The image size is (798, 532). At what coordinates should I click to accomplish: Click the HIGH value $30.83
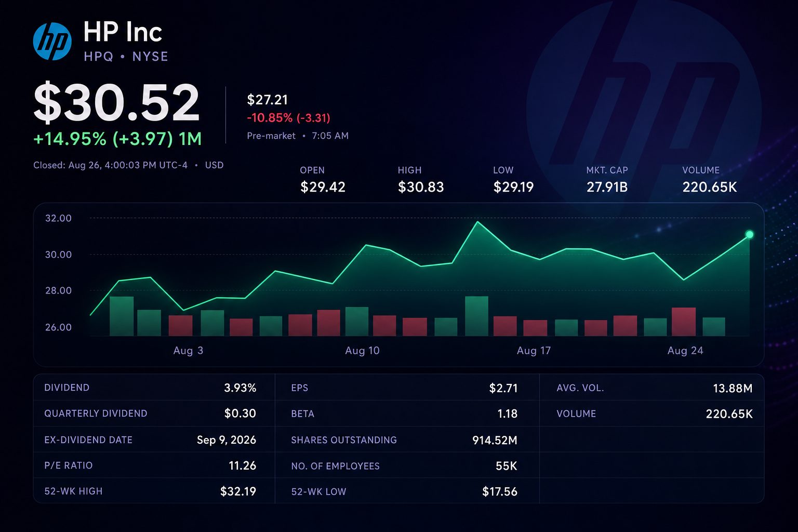[421, 187]
